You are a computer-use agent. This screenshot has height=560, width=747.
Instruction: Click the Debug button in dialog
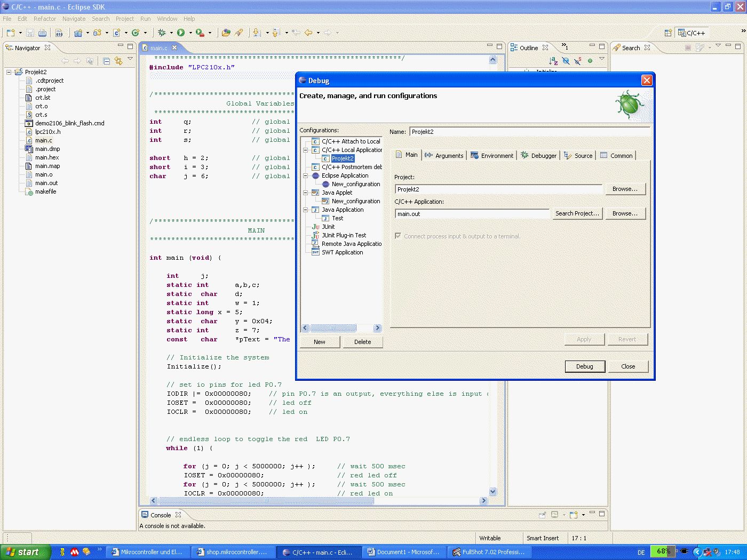(584, 366)
